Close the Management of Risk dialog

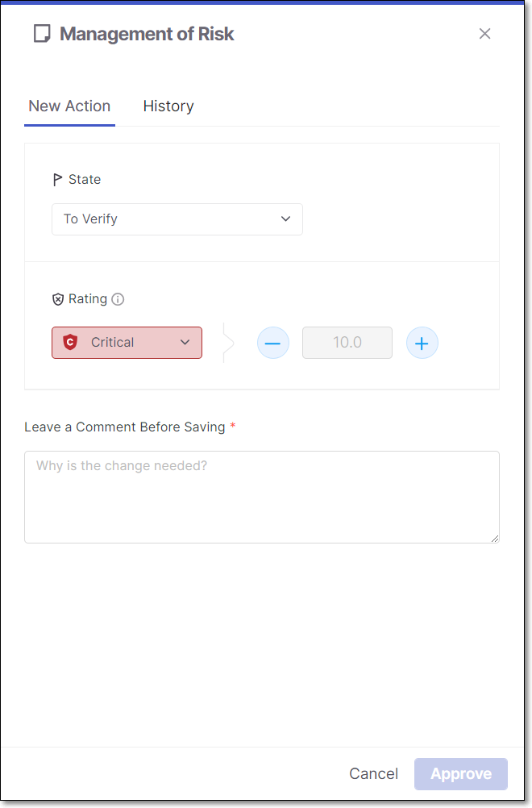[484, 34]
